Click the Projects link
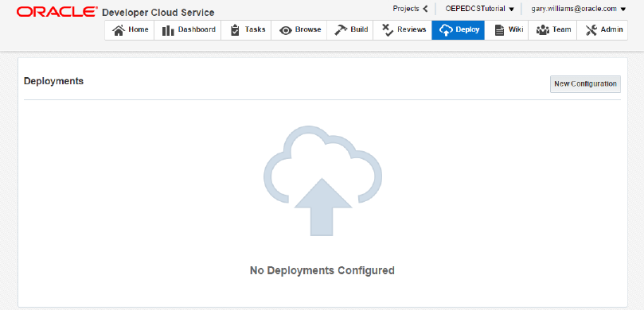 (406, 9)
